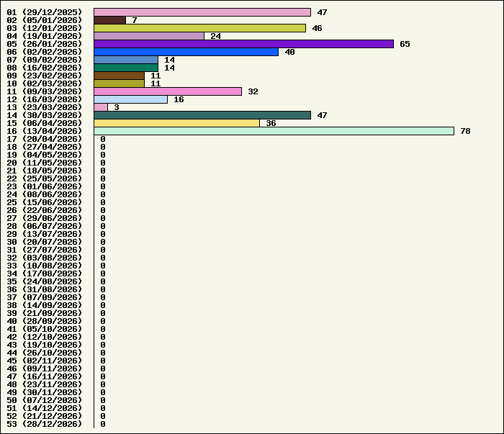Click the dark brown bar for week 02
The image size is (504, 434).
tap(109, 20)
